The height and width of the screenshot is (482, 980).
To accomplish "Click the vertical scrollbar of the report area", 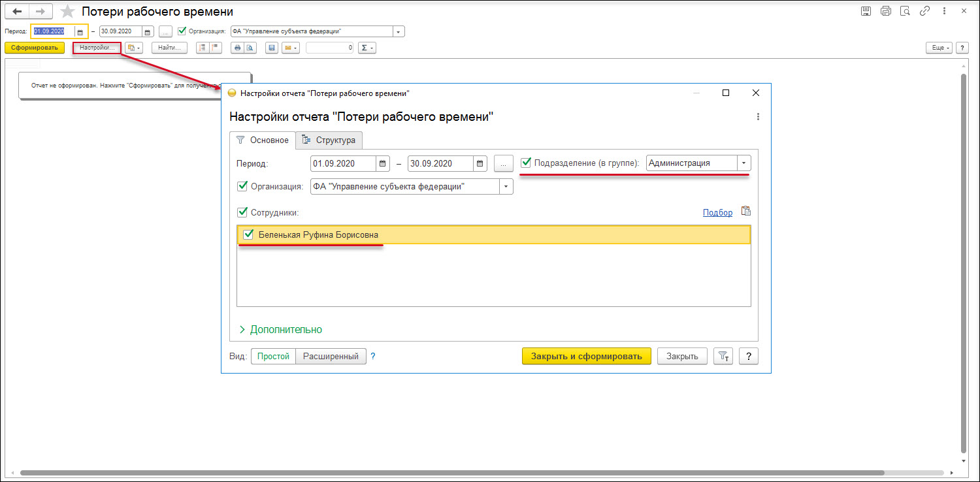I will 964,263.
